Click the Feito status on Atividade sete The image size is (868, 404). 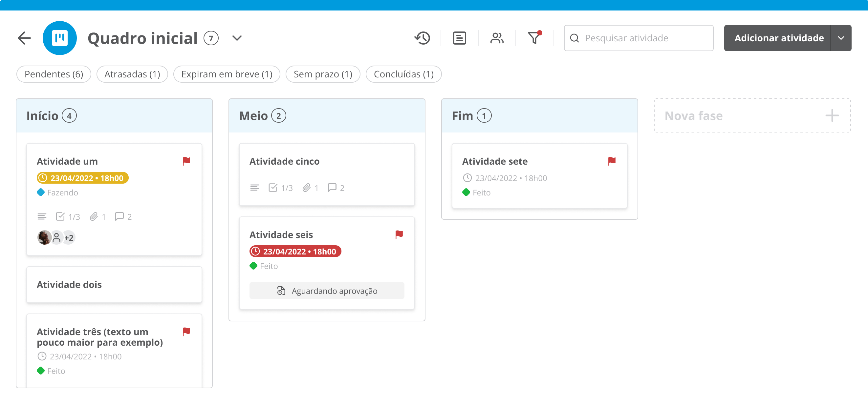[x=476, y=192]
